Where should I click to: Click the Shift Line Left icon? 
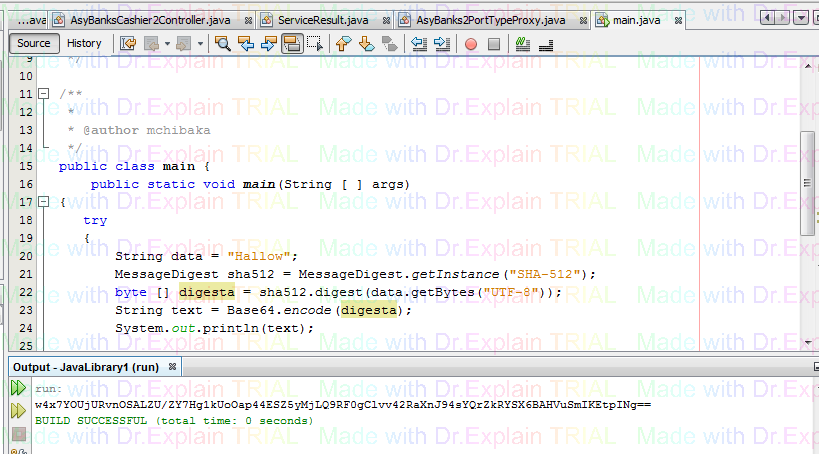(419, 44)
